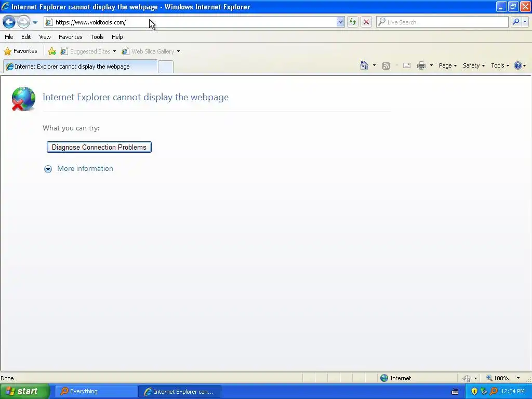Select the 'cannot display the webpage' tab
Viewport: 532px width, 399px height.
[81, 66]
